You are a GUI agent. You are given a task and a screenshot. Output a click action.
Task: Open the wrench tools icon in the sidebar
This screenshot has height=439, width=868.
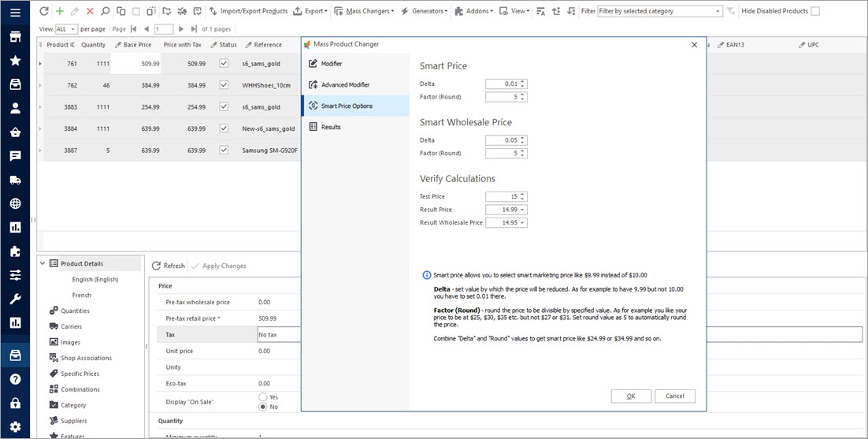[x=16, y=299]
